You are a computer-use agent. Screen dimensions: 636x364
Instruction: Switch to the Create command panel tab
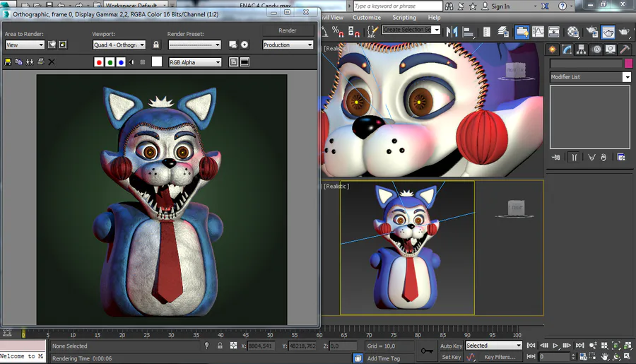552,49
